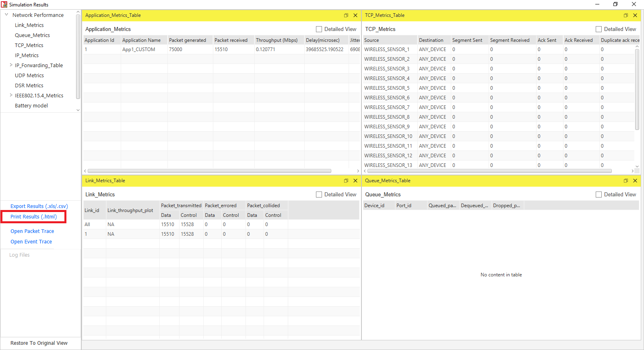Image resolution: width=644 pixels, height=350 pixels.
Task: Click TCP table vertical scrollbar
Action: (637, 89)
